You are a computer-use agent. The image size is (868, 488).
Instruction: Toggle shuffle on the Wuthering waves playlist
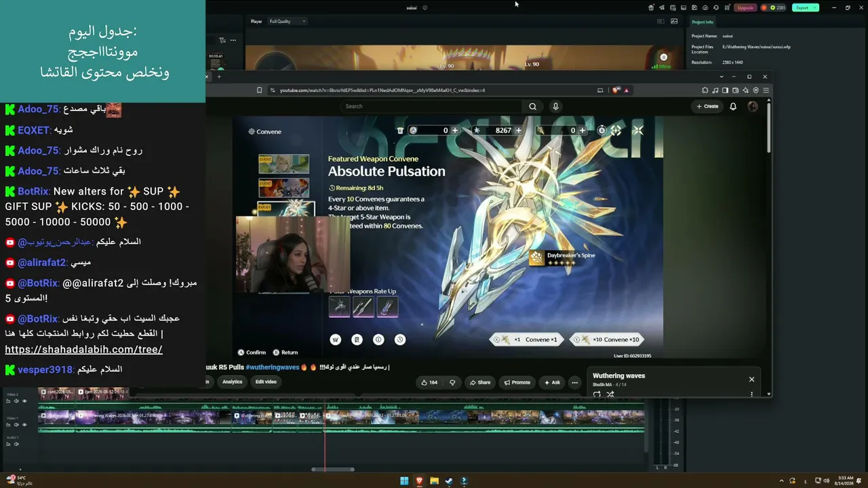pos(610,394)
